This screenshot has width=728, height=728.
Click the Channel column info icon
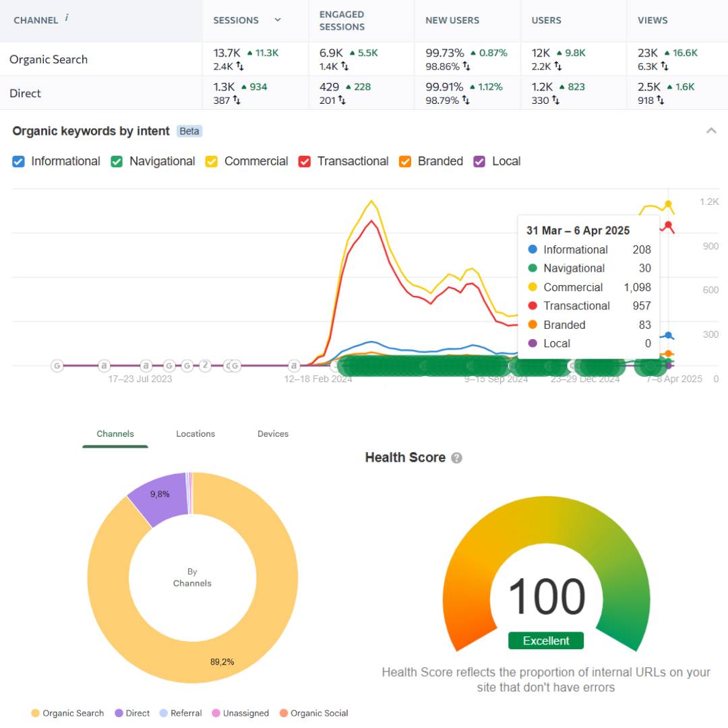67,18
